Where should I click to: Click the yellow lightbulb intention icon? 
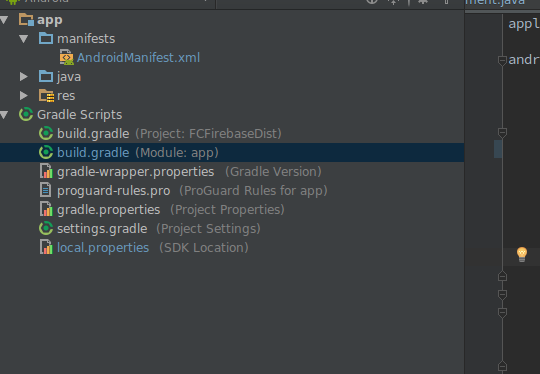[522, 254]
